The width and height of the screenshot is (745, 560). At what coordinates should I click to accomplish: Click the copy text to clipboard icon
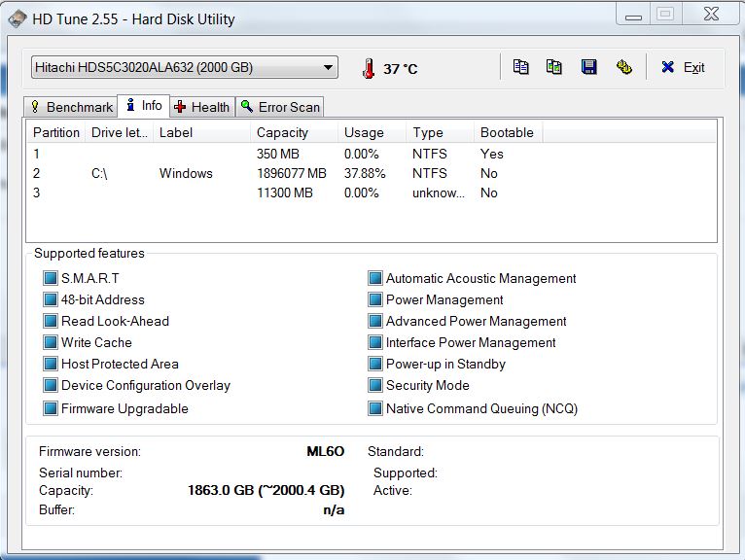coord(520,67)
